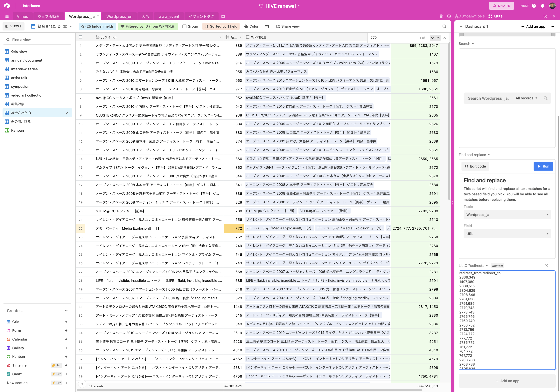Image resolution: width=560 pixels, height=392 pixels.
Task: Toggle the 25 hidden fields setting
Action: click(x=97, y=26)
